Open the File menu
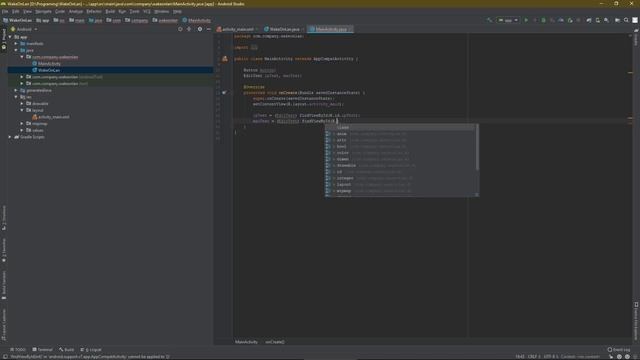640x360 pixels. pyautogui.click(x=5, y=11)
